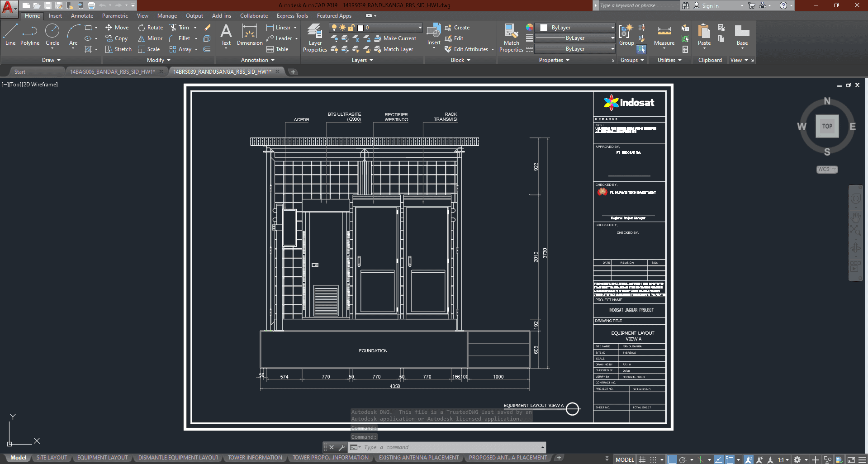Image resolution: width=868 pixels, height=464 pixels.
Task: Toggle snap mode dotted grid in status bar
Action: click(653, 459)
